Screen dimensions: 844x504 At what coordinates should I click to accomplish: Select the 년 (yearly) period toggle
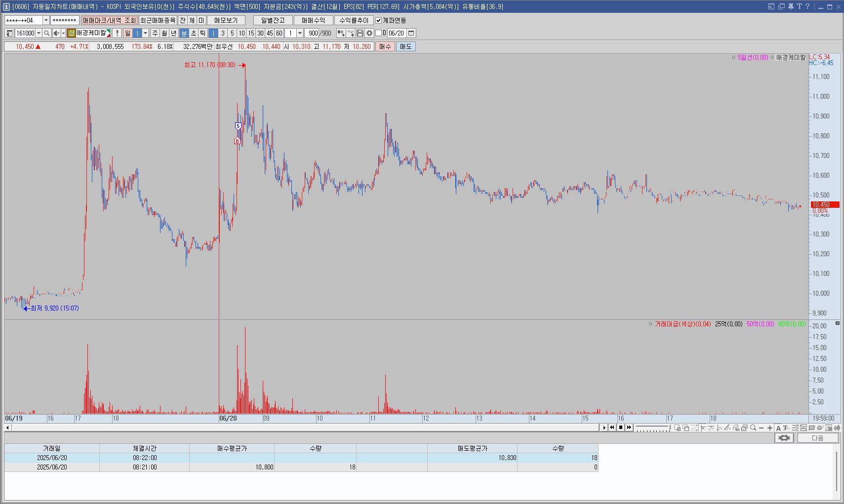pyautogui.click(x=174, y=33)
